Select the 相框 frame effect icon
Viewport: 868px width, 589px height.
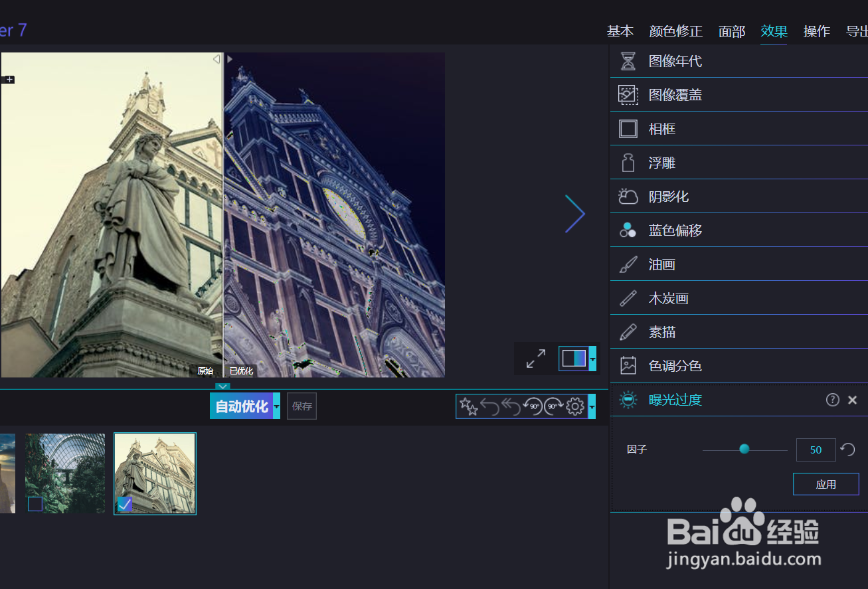[628, 129]
